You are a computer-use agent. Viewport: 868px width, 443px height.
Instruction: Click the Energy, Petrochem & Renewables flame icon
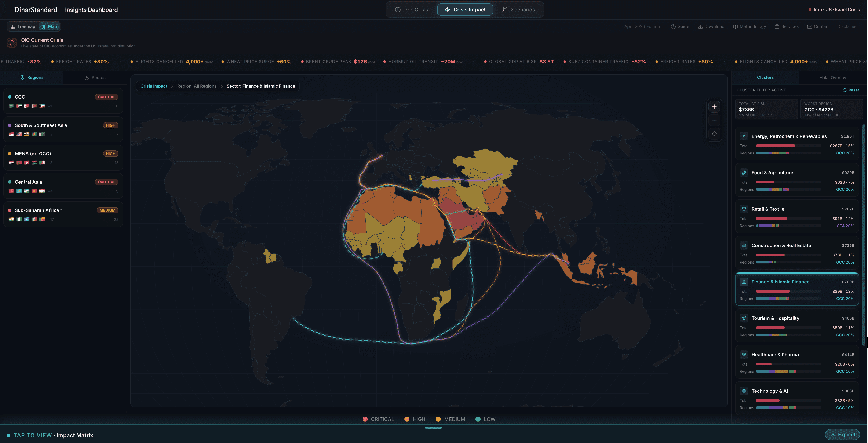[744, 136]
